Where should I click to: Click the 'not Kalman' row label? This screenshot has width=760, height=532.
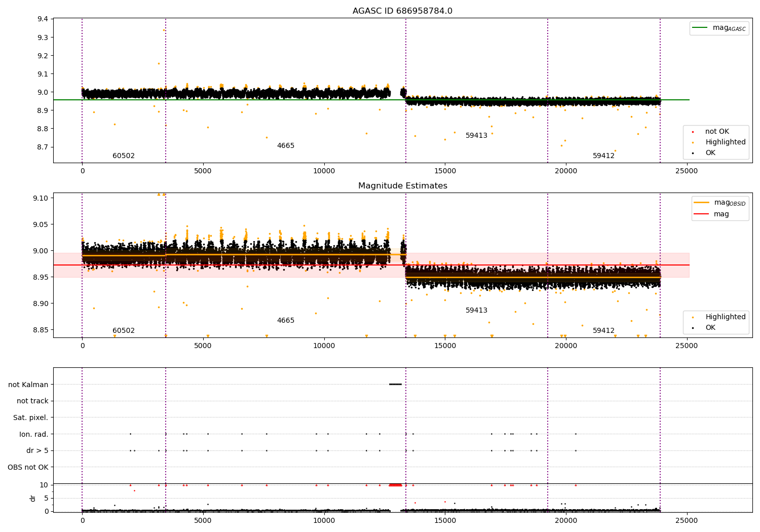point(28,385)
